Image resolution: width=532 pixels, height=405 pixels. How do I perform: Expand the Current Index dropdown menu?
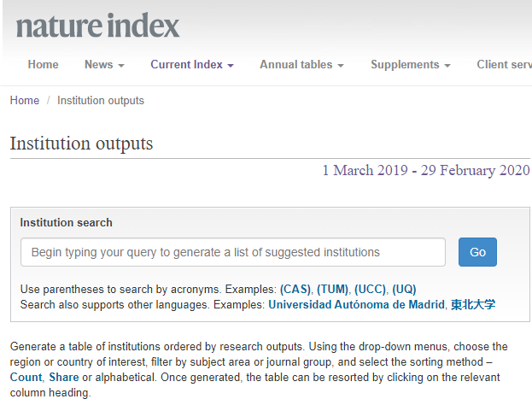(x=192, y=65)
